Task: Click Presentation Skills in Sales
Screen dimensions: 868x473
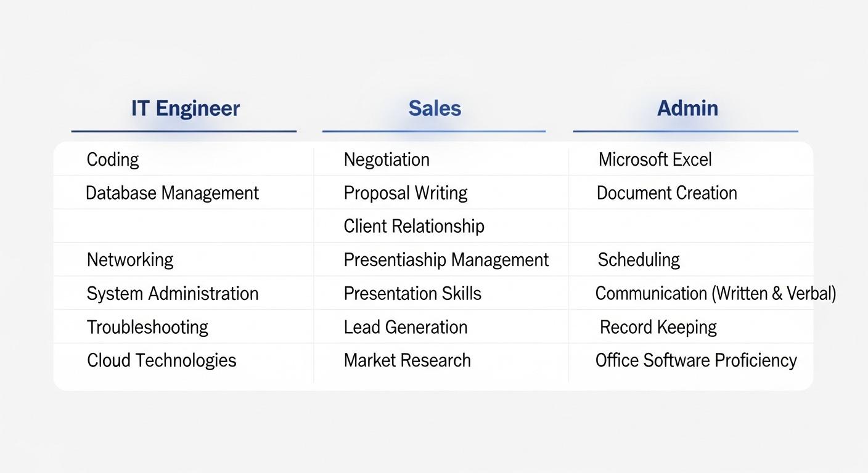Action: tap(412, 293)
